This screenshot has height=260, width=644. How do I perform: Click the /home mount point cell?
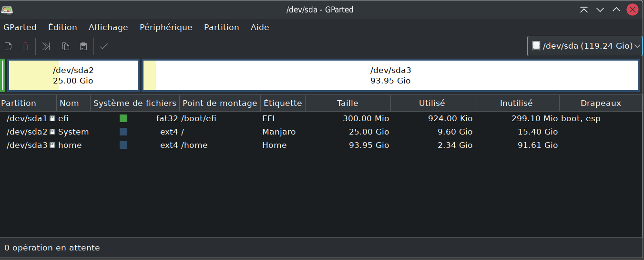194,145
